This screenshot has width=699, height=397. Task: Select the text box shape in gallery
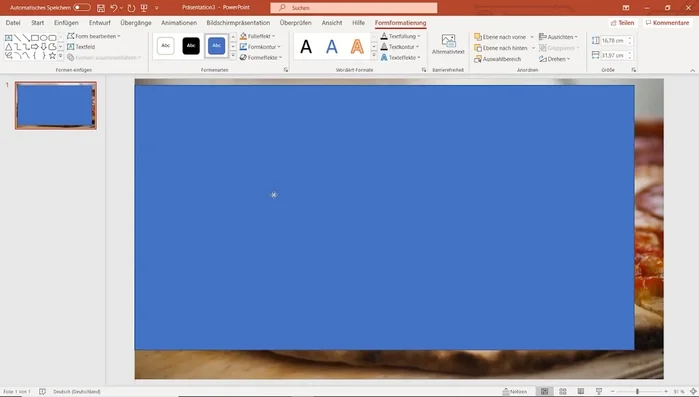pyautogui.click(x=8, y=38)
